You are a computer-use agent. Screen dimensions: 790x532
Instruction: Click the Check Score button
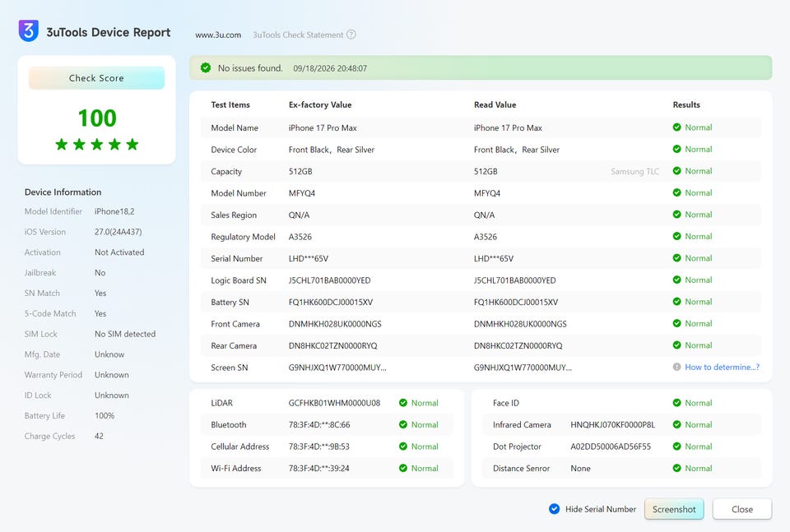pyautogui.click(x=96, y=78)
